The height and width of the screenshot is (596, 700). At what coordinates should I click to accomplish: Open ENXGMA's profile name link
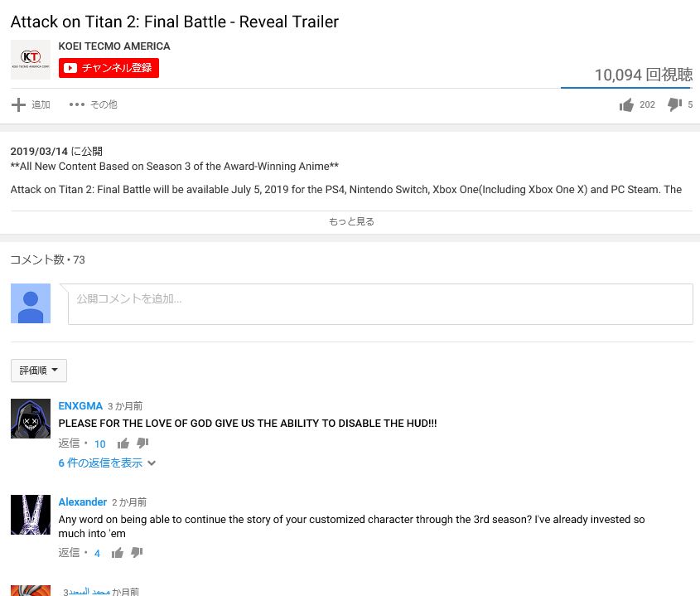tap(80, 405)
